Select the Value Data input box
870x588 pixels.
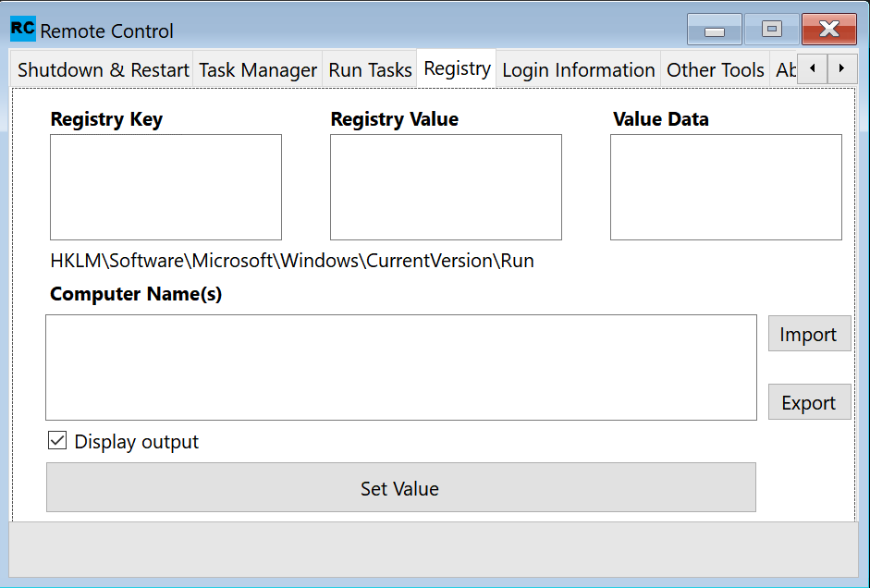click(x=726, y=188)
